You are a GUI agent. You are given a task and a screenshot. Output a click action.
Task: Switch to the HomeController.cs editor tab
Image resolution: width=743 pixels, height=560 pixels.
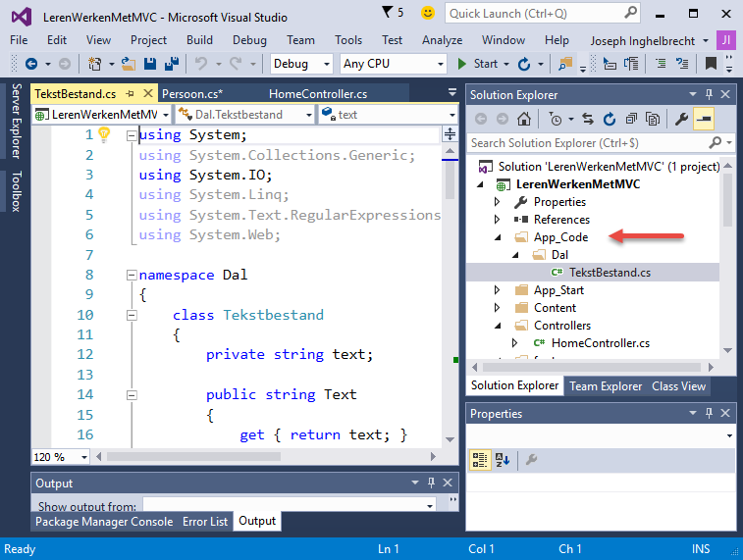coord(318,94)
